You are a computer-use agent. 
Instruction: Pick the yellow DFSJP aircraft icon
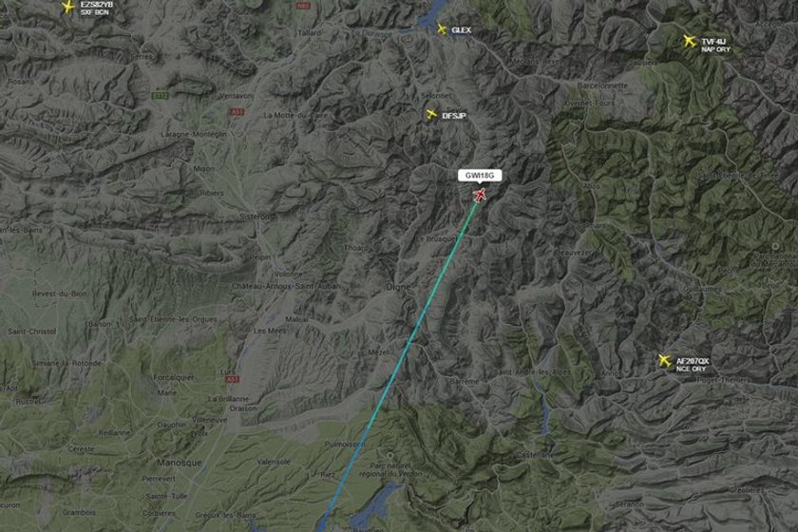[x=431, y=115]
